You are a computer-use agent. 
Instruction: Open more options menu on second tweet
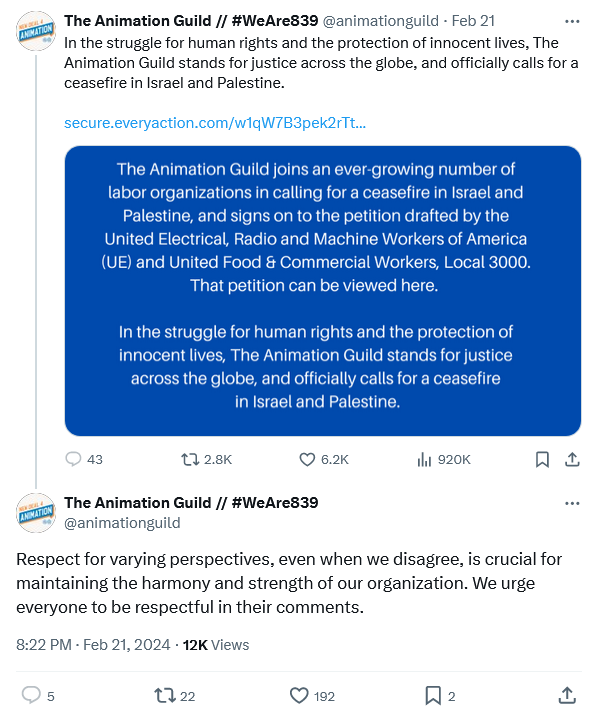[x=572, y=503]
